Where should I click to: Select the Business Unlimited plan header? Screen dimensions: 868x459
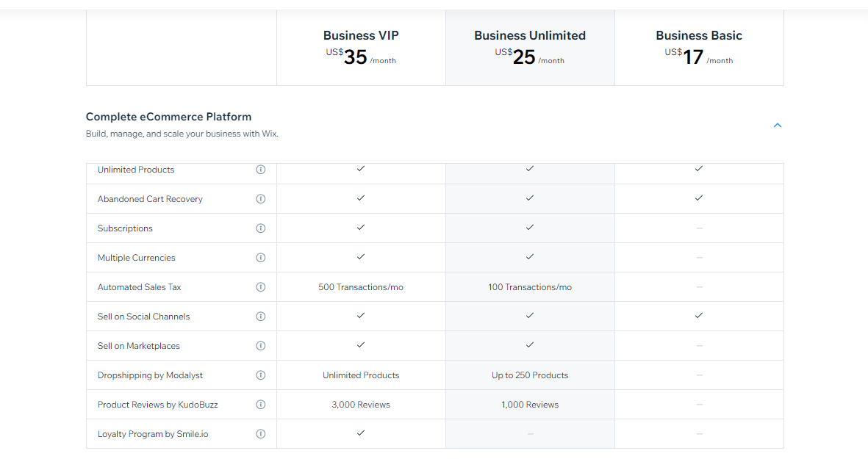tap(530, 36)
